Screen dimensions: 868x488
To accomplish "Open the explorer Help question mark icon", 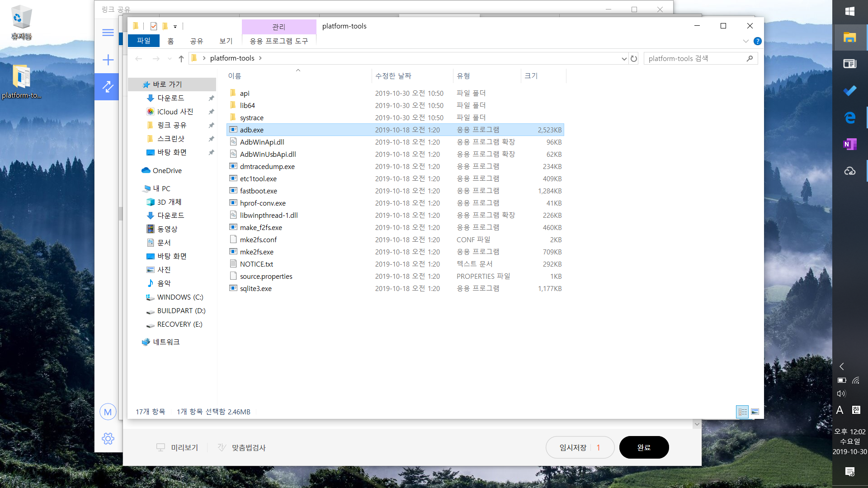I will pyautogui.click(x=758, y=41).
